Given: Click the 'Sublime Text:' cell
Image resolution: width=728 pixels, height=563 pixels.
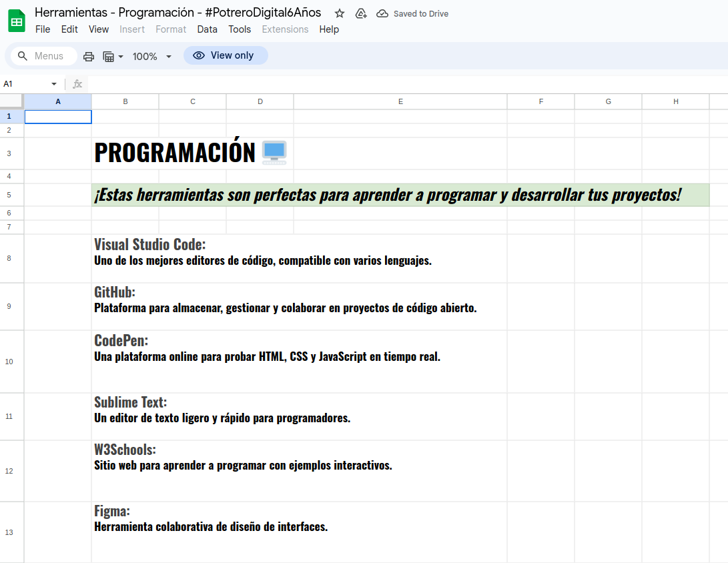Looking at the screenshot, I should point(300,416).
